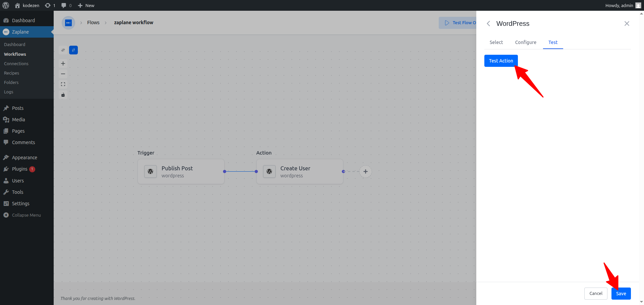Close the WordPress side panel
The height and width of the screenshot is (305, 644).
(x=627, y=24)
